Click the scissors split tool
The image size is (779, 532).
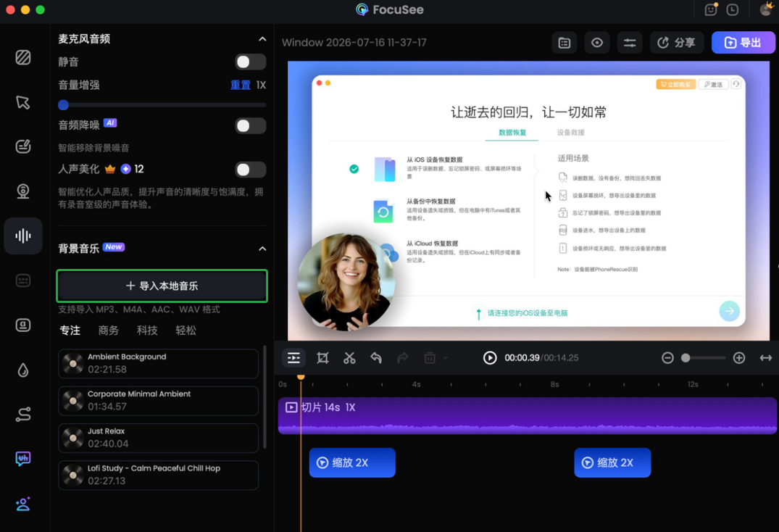click(x=349, y=357)
